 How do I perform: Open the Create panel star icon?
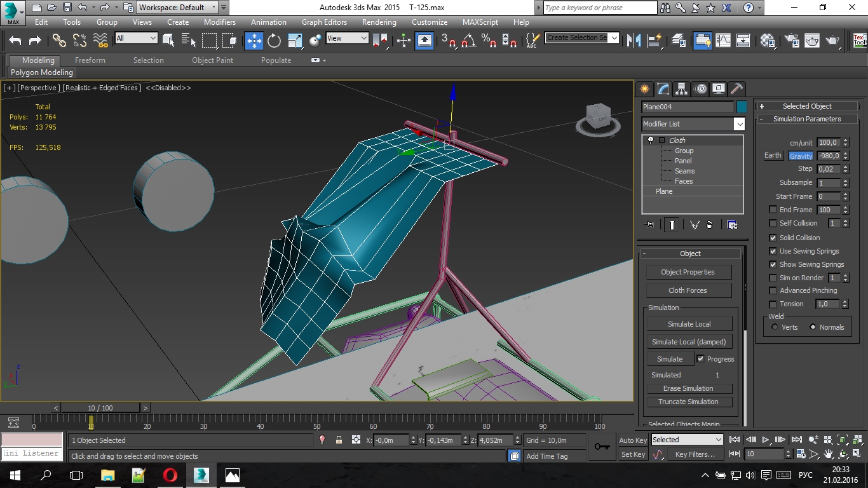pyautogui.click(x=644, y=89)
